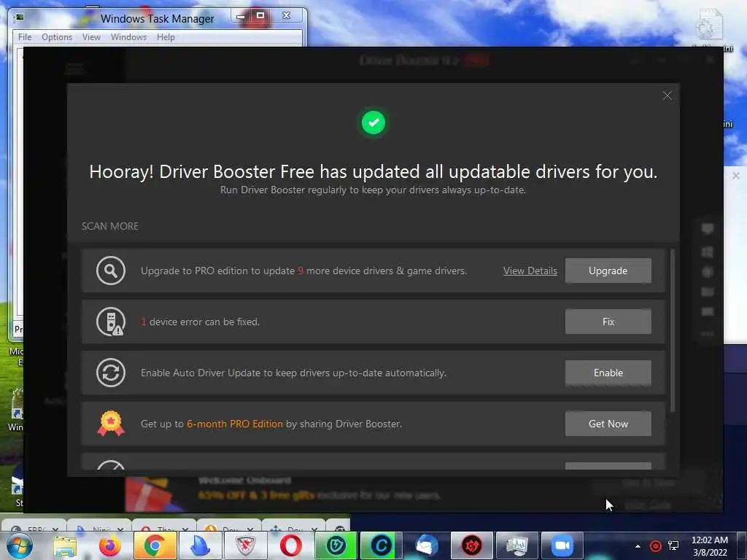Open Opera browser from the taskbar
The height and width of the screenshot is (560, 747).
[x=290, y=545]
